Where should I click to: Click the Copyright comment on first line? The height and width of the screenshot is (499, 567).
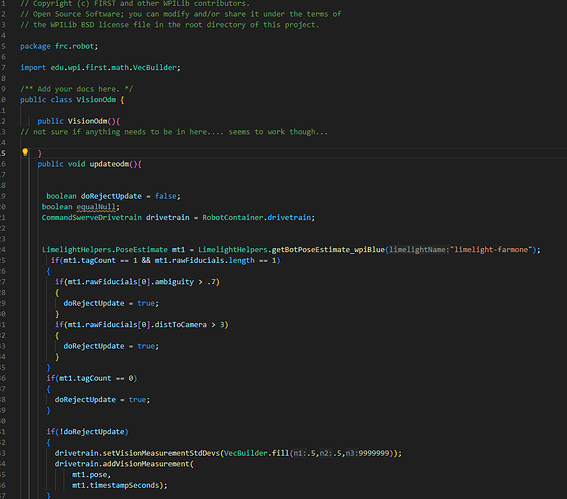point(135,4)
